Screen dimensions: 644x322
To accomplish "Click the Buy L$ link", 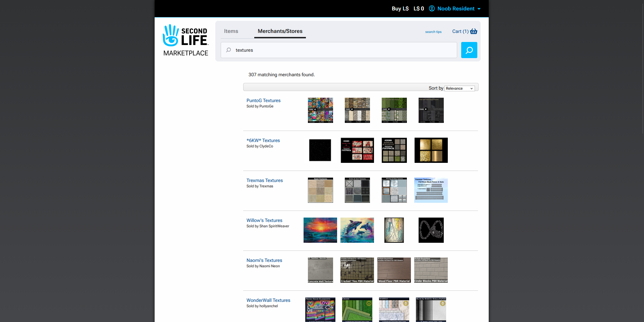I will pos(400,8).
